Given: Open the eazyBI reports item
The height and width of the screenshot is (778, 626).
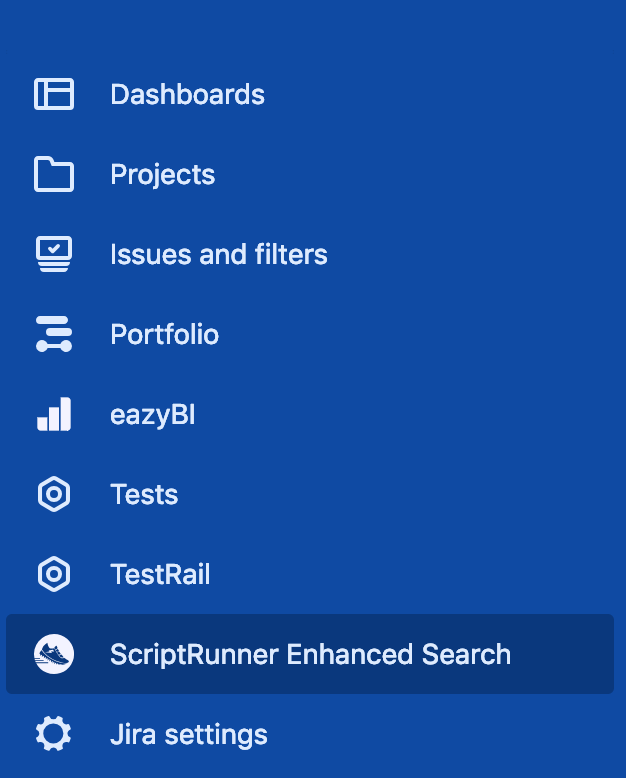Looking at the screenshot, I should pyautogui.click(x=153, y=415).
